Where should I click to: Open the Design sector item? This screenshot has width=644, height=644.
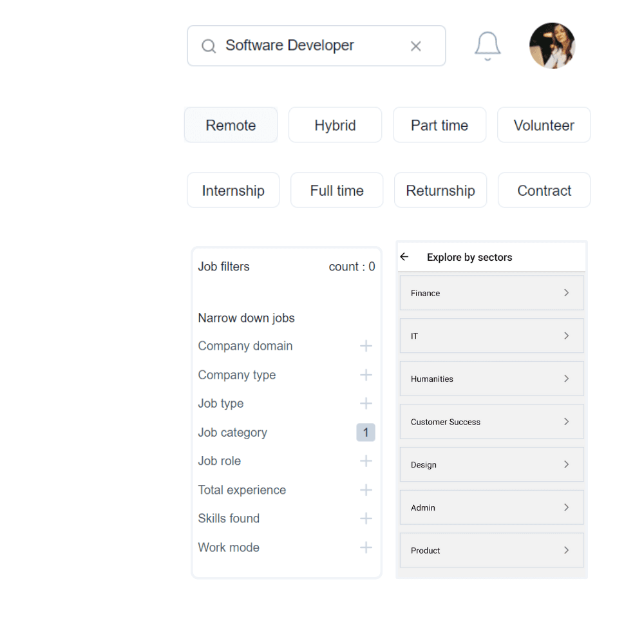[491, 465]
